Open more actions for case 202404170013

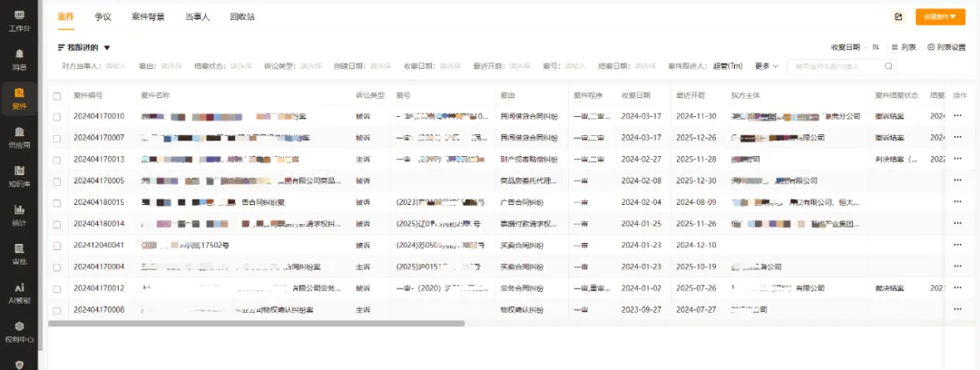(957, 159)
